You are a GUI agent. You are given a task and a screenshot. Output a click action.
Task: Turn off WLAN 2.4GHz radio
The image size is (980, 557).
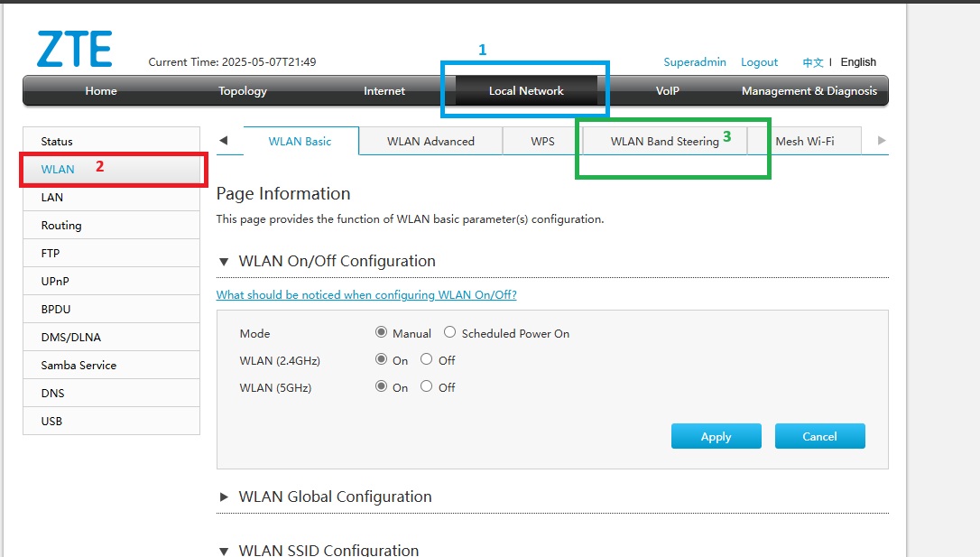click(x=426, y=360)
